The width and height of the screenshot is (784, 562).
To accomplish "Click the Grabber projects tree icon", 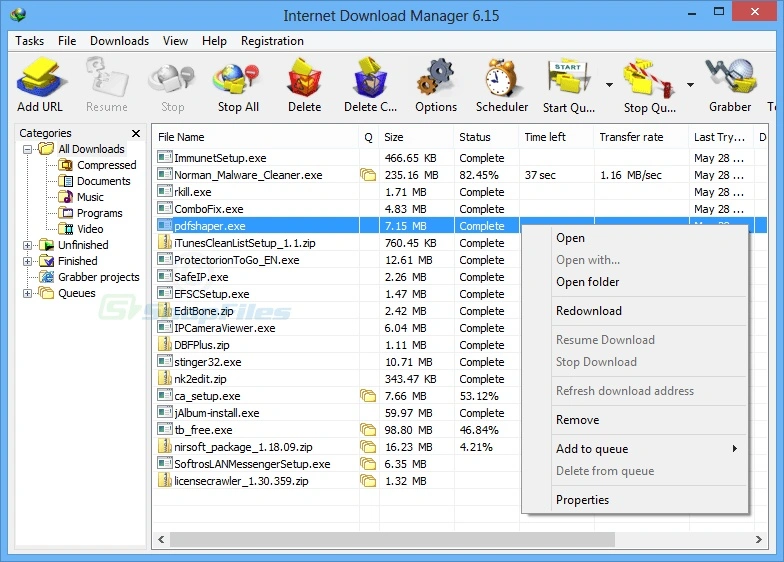I will coord(46,277).
